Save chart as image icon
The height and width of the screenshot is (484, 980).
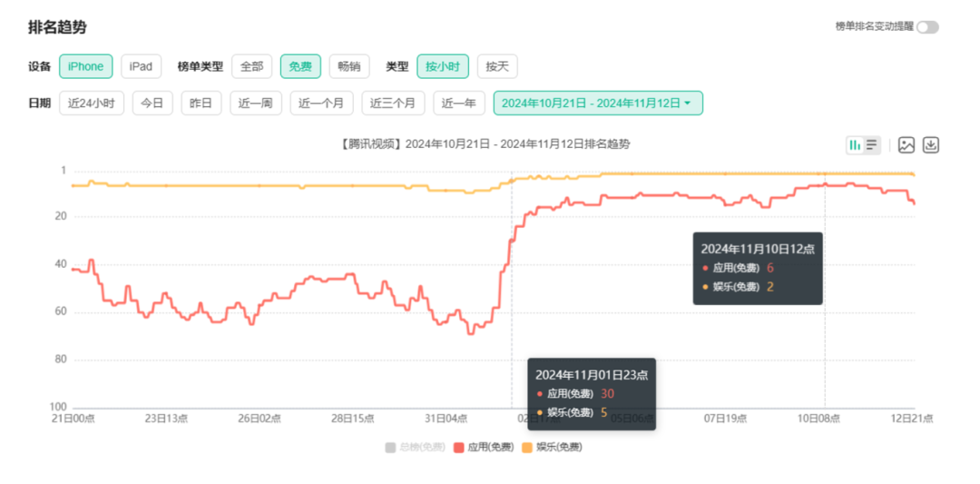click(906, 145)
